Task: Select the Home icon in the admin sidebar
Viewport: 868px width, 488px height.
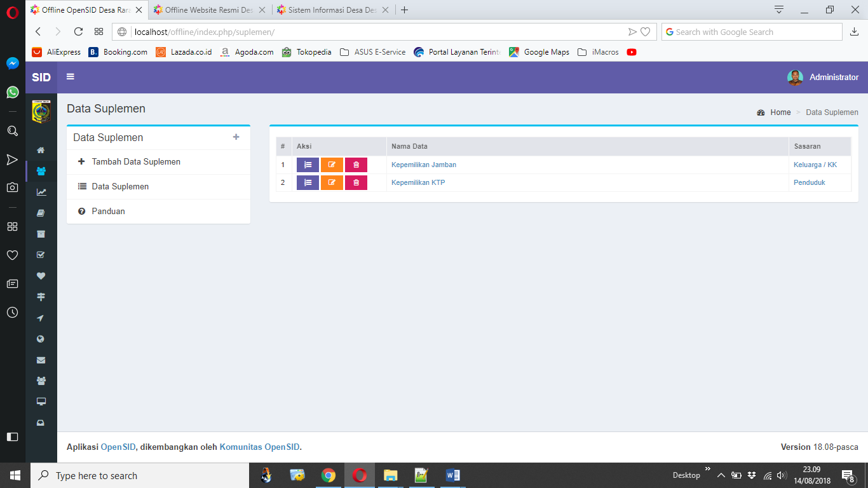Action: [x=41, y=150]
